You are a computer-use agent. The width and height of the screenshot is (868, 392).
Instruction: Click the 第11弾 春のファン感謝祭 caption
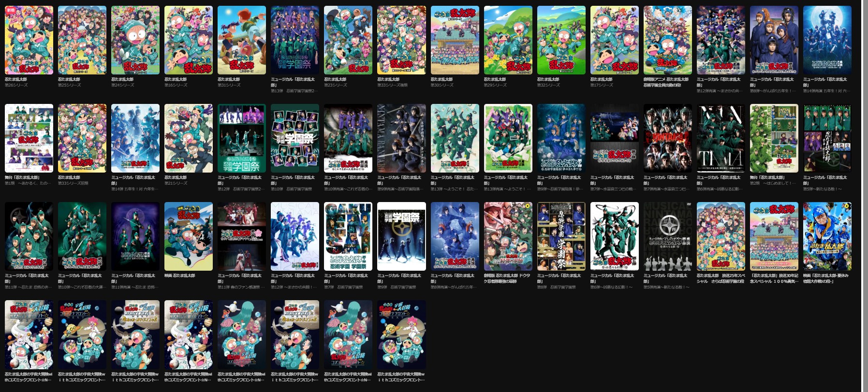[241, 287]
